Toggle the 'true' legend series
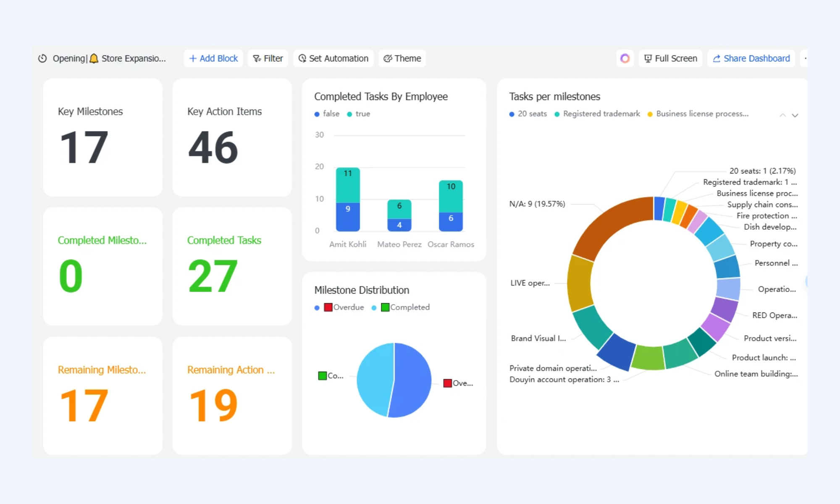840x504 pixels. 358,114
